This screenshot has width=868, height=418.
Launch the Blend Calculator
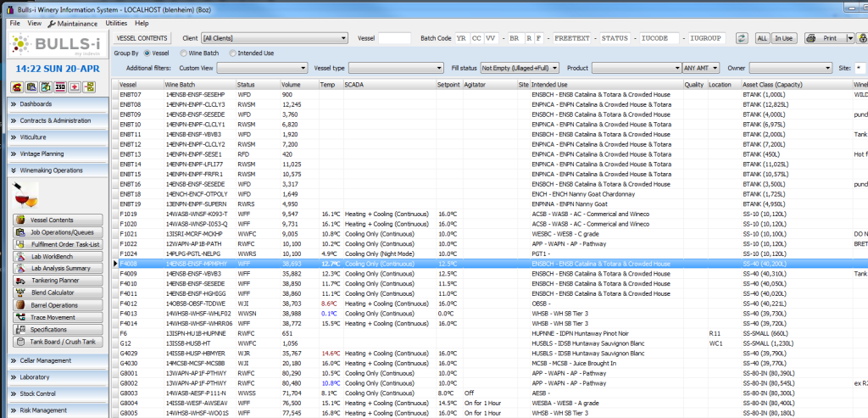click(58, 293)
